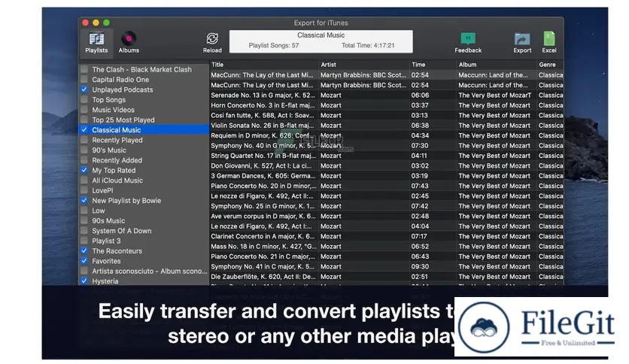Uncheck the Classical Music checkbox
Screen dimensions: 629x364
(x=84, y=129)
